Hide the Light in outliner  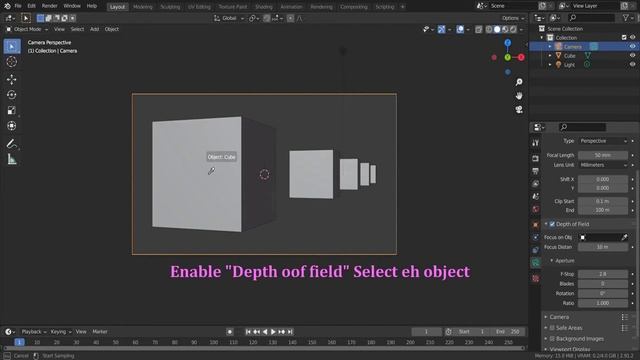(632, 64)
